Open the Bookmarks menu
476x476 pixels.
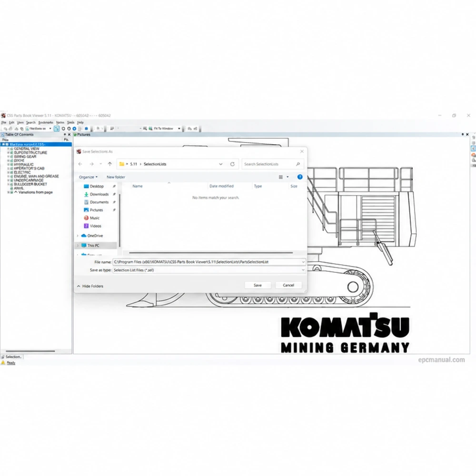click(x=46, y=122)
